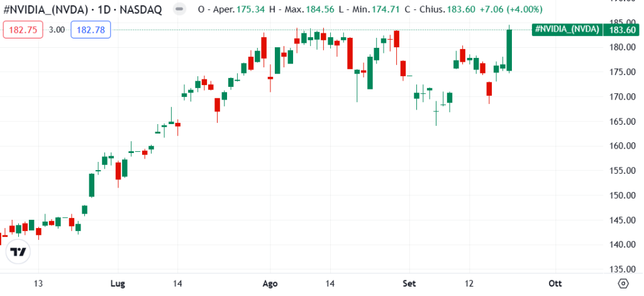The width and height of the screenshot is (644, 296).
Task: Click the 140.00 price axis label
Action: 623,244
